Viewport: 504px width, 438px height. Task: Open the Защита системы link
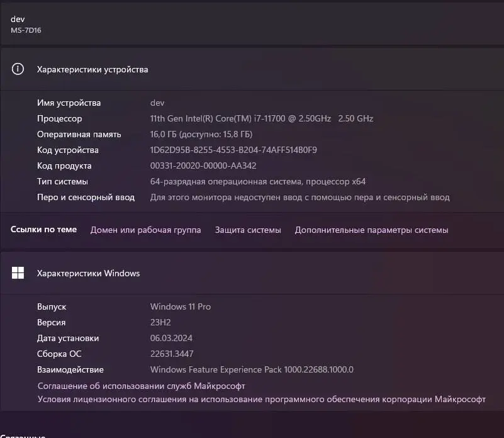(248, 230)
